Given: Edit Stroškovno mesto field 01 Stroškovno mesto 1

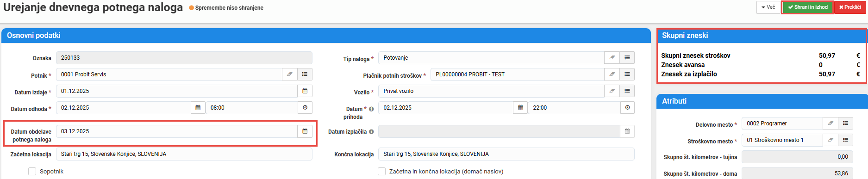Looking at the screenshot, I should pos(782,140).
